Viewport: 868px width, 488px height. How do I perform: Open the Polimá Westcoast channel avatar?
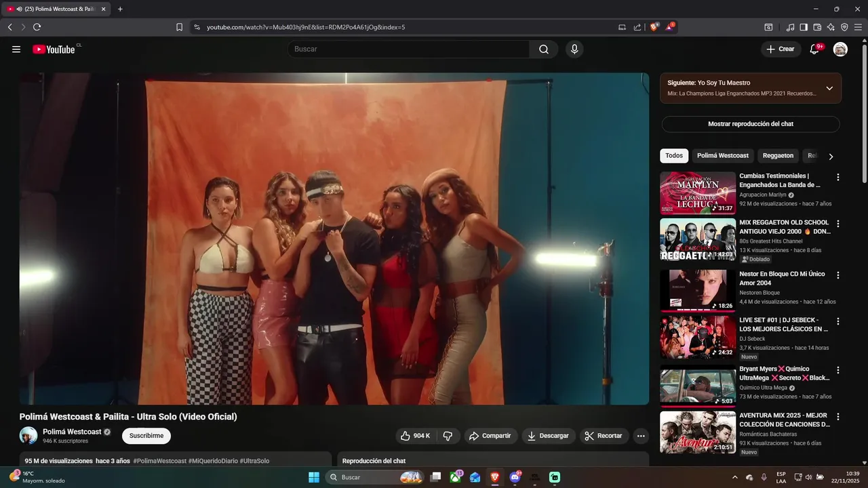28,436
